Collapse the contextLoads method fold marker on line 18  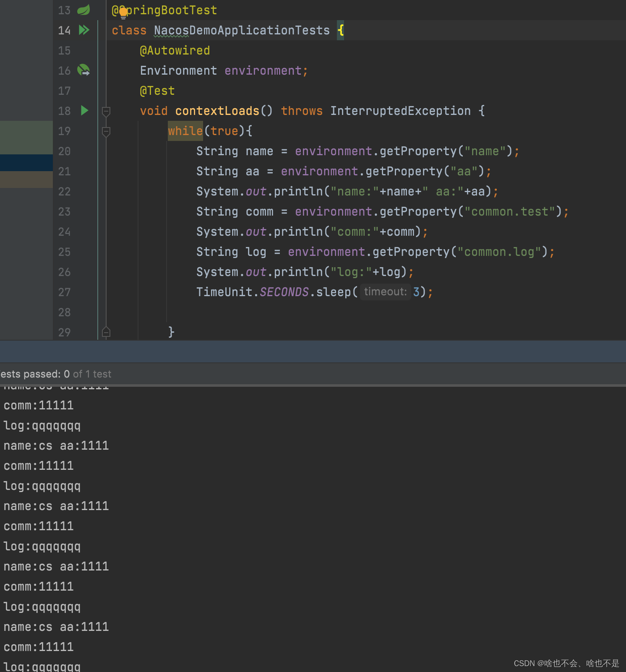106,111
